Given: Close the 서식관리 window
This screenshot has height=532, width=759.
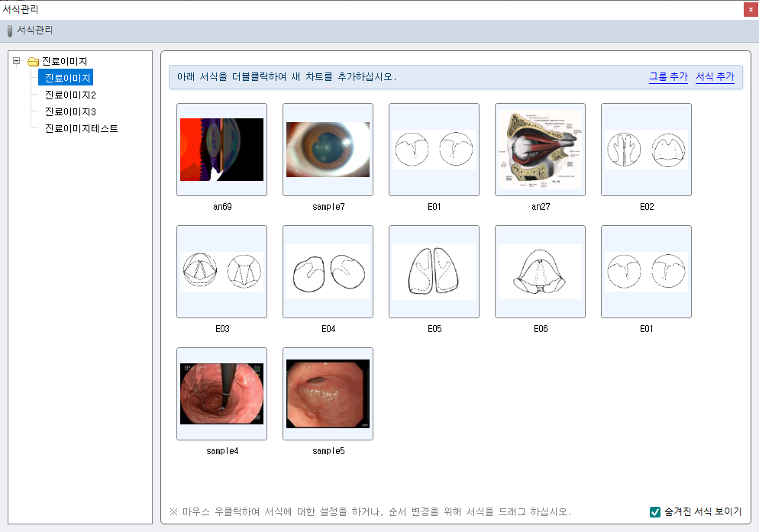Looking at the screenshot, I should click(x=751, y=9).
